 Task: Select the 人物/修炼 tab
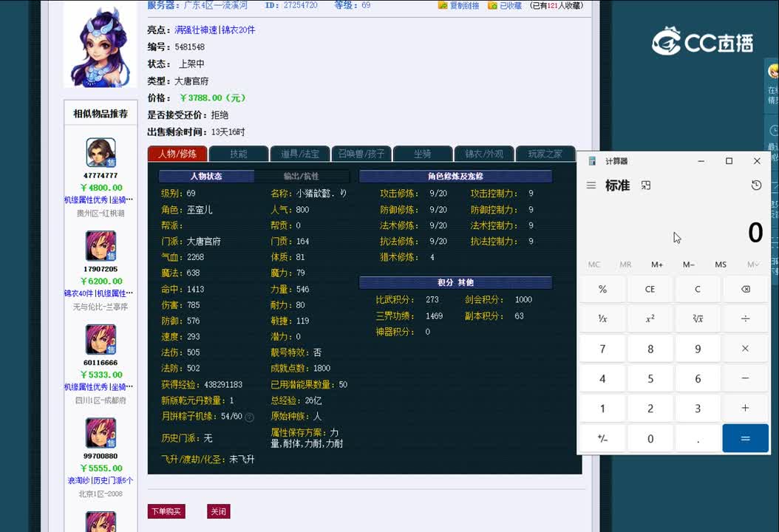177,154
